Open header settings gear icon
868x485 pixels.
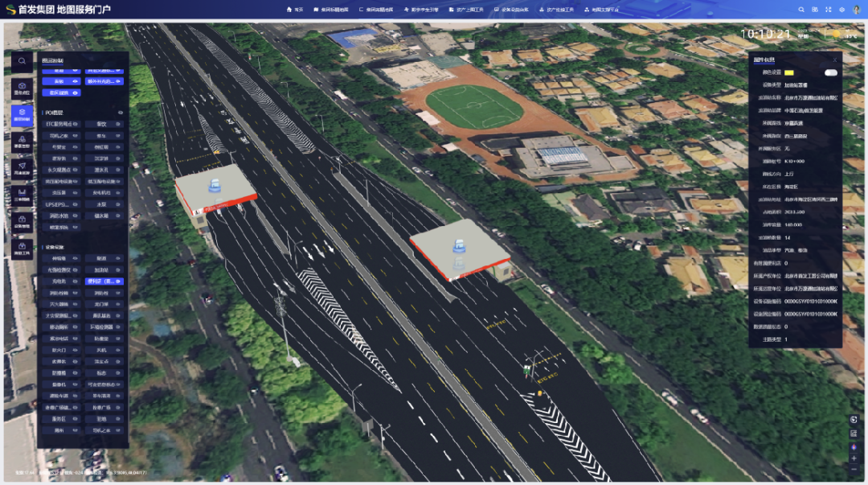pos(842,10)
